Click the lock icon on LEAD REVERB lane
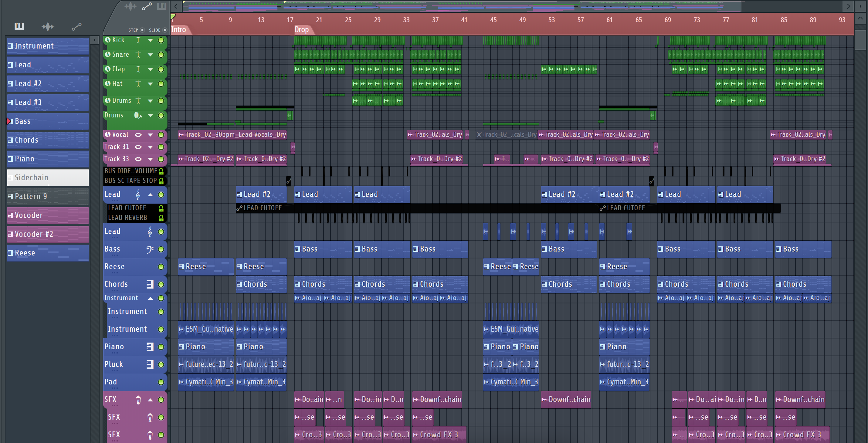 [x=161, y=218]
